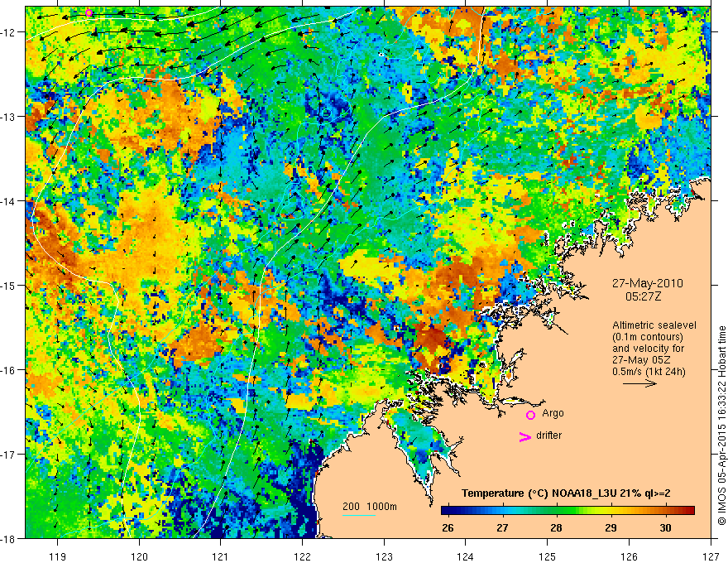Click the Argo float marker near 119.4 longitude

pyautogui.click(x=89, y=13)
